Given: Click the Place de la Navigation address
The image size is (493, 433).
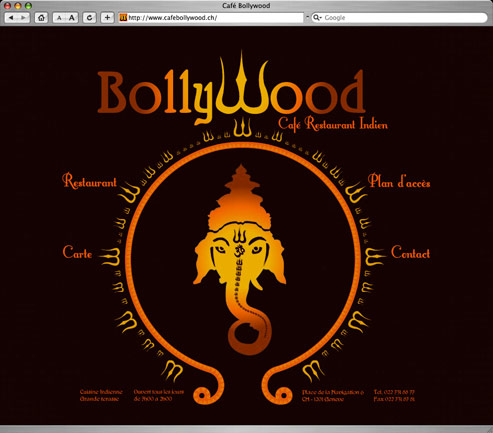Looking at the screenshot, I should point(333,392).
